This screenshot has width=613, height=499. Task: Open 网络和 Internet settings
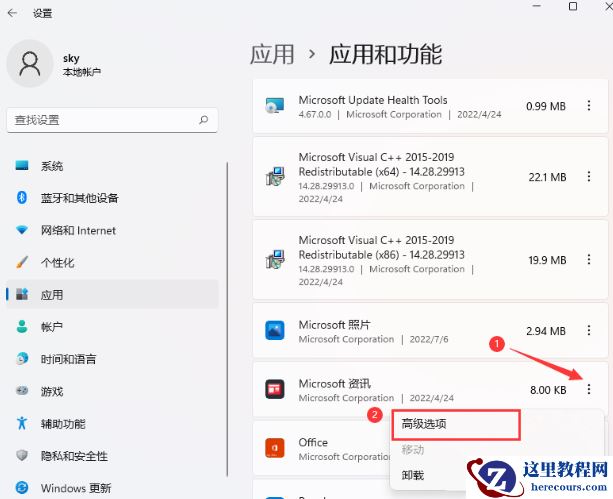pyautogui.click(x=112, y=230)
